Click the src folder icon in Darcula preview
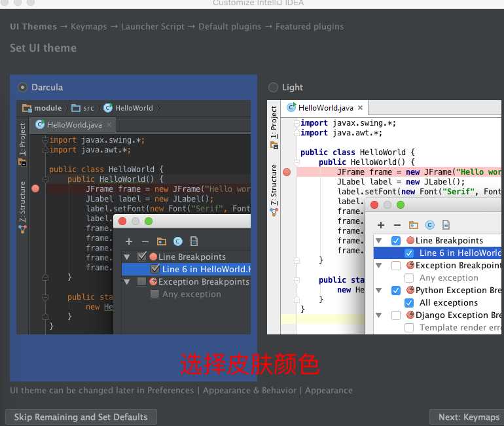 [x=76, y=108]
